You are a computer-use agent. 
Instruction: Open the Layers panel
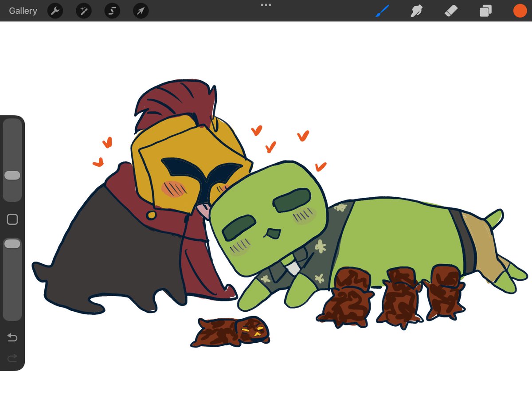[485, 11]
